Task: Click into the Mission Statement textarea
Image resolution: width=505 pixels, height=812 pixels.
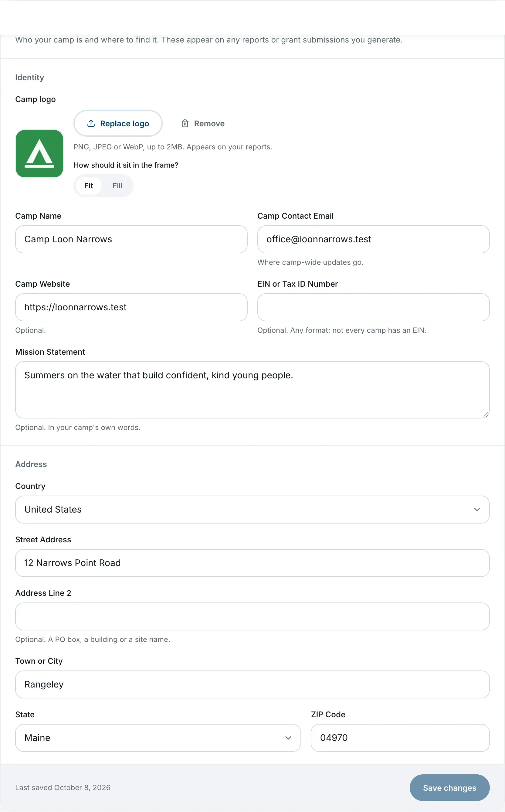Action: pyautogui.click(x=252, y=390)
